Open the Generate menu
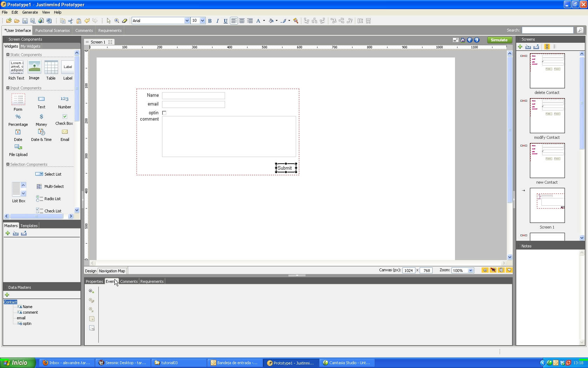This screenshot has width=588, height=368. [30, 12]
